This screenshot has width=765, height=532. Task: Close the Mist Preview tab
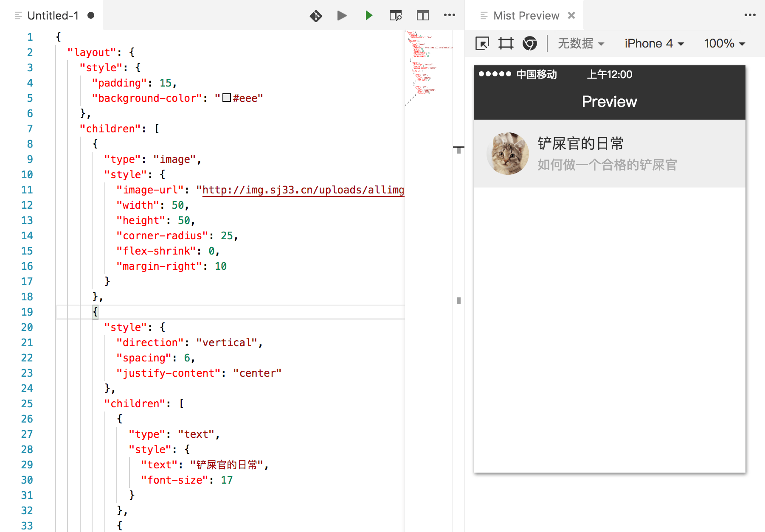(x=571, y=15)
